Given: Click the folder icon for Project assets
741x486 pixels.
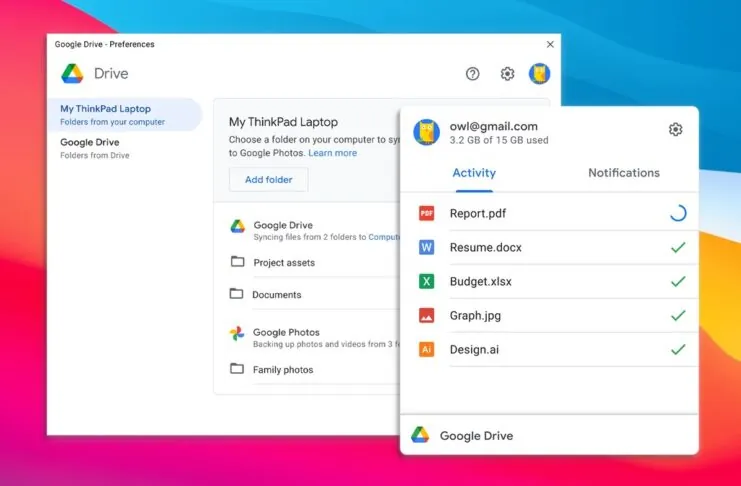Looking at the screenshot, I should (x=237, y=261).
